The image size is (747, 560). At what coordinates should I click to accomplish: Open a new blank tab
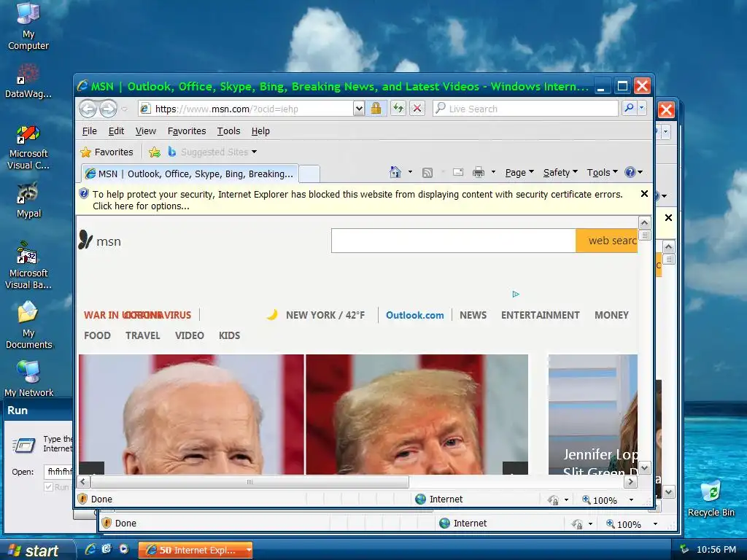tap(309, 174)
